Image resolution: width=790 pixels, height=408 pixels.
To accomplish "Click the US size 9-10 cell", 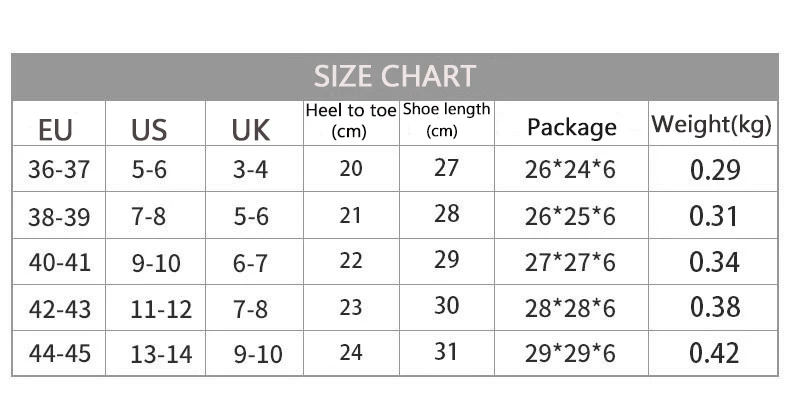I will tap(156, 263).
